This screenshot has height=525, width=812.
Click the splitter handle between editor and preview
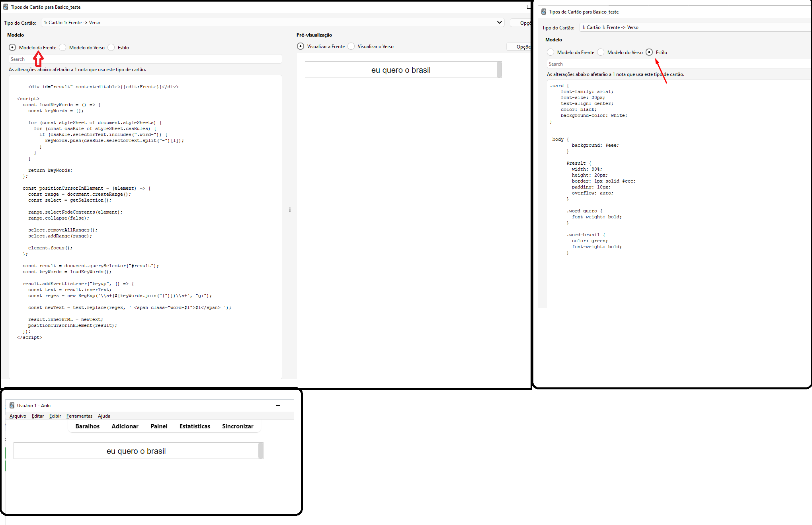tap(290, 209)
